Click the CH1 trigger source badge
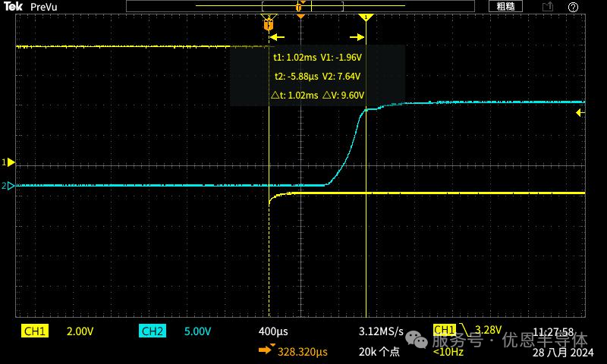The width and height of the screenshot is (607, 364). point(444,330)
